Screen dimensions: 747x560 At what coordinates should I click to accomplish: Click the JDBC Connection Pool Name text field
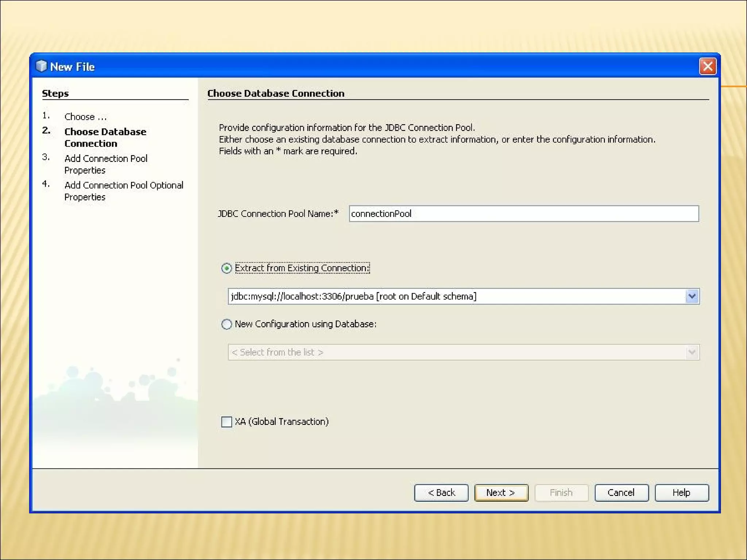(523, 214)
